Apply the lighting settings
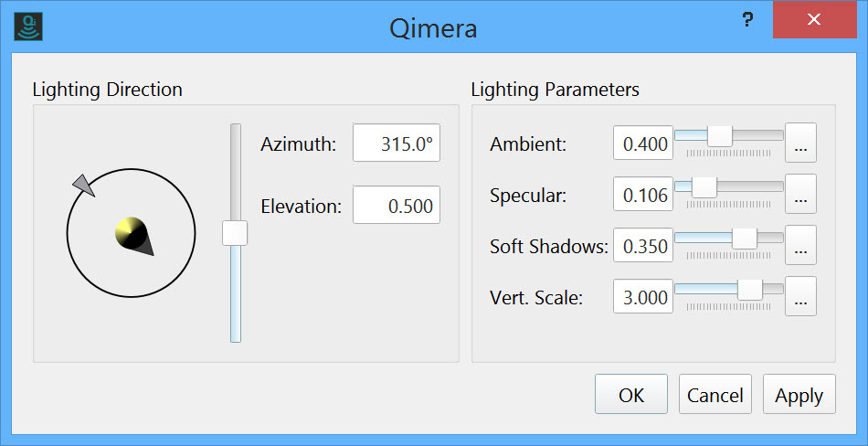 (799, 395)
